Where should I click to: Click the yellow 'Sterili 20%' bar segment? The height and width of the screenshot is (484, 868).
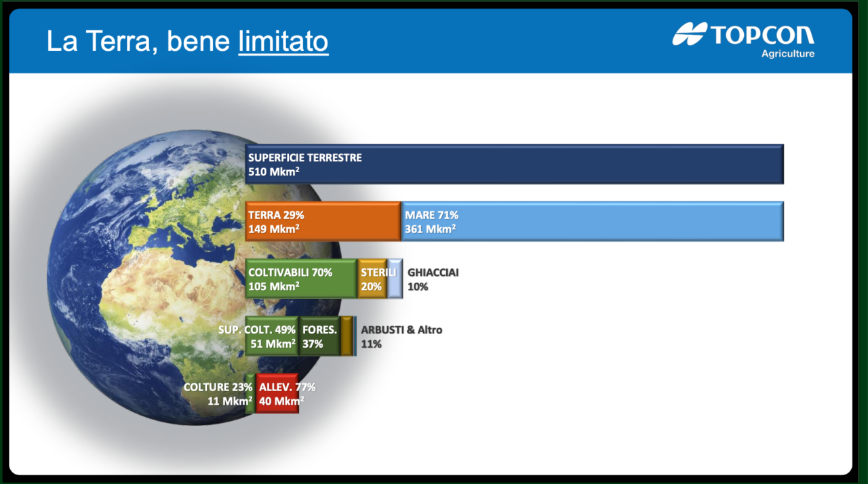click(x=372, y=279)
